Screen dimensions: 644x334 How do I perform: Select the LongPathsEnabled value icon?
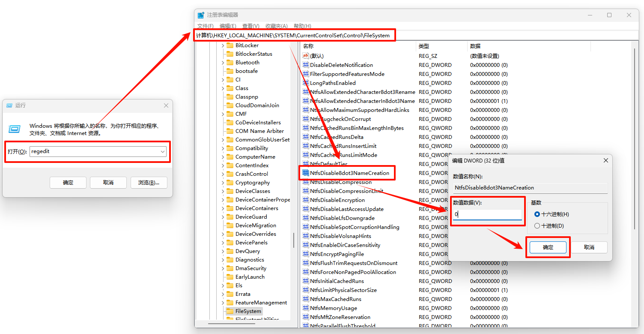point(305,83)
